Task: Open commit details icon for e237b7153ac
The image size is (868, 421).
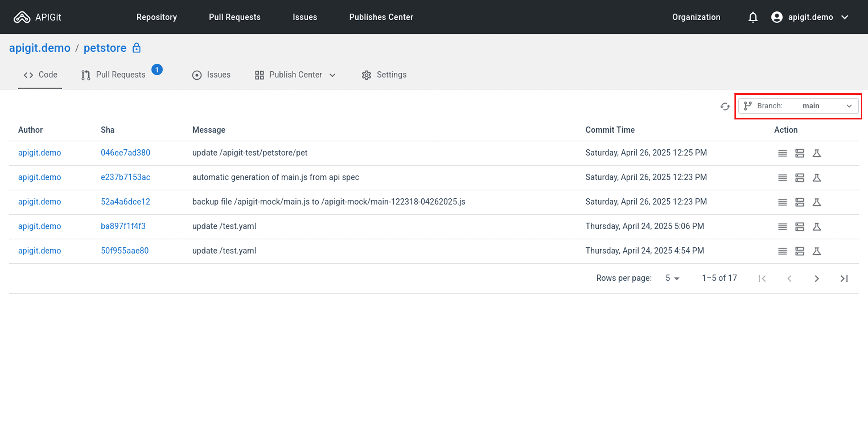Action: point(782,178)
